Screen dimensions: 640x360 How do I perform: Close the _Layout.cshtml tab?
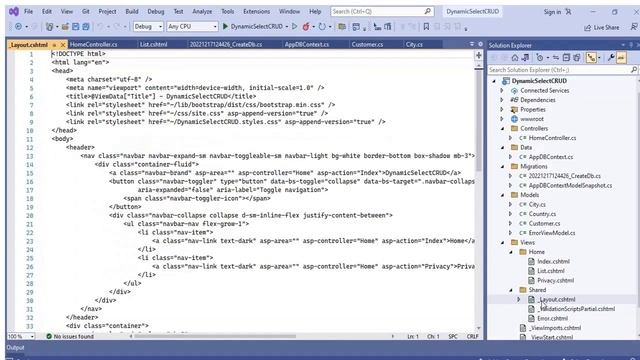pyautogui.click(x=63, y=45)
